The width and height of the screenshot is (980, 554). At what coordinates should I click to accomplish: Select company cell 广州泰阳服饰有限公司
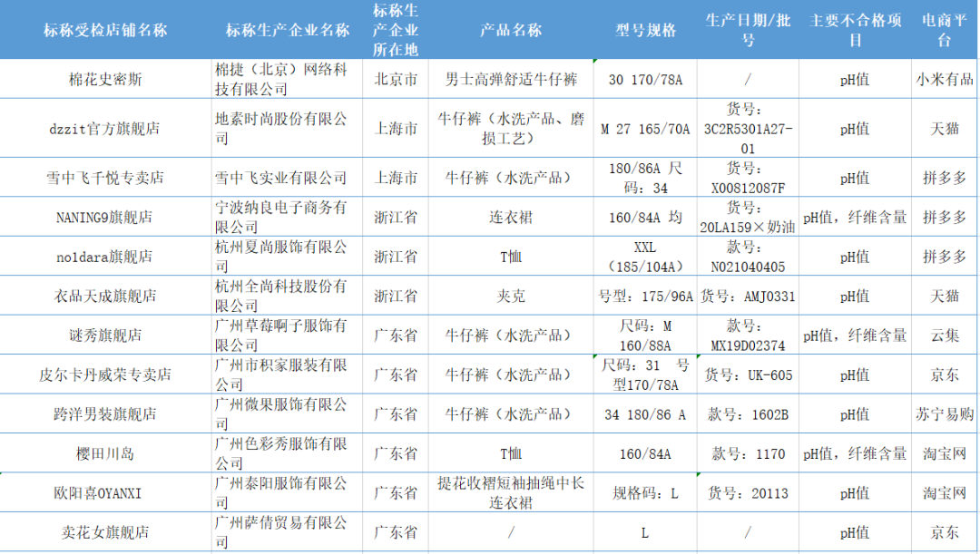pyautogui.click(x=288, y=492)
